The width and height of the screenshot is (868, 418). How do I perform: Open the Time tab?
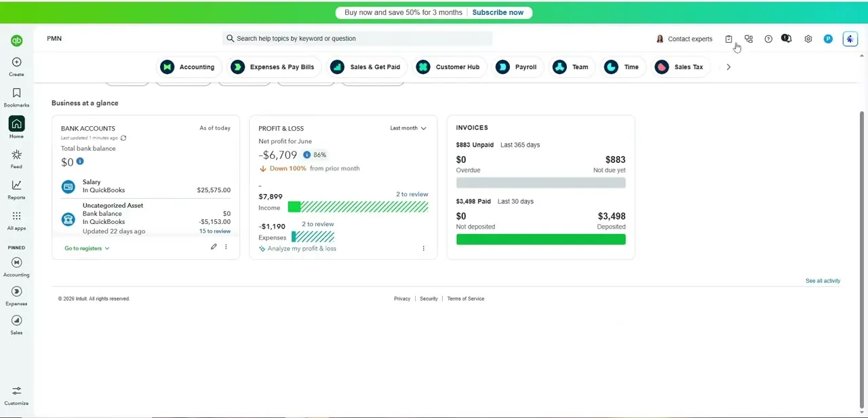[623, 67]
